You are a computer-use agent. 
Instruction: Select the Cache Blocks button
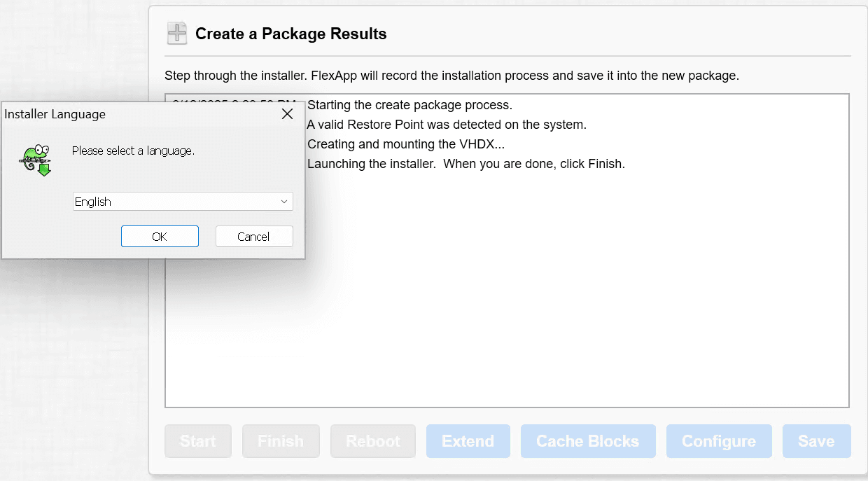[587, 441]
